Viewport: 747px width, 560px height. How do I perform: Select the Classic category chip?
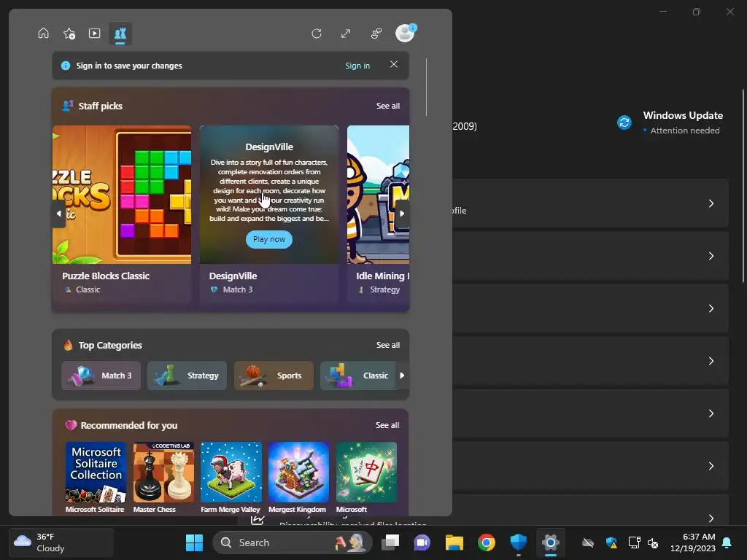click(358, 376)
